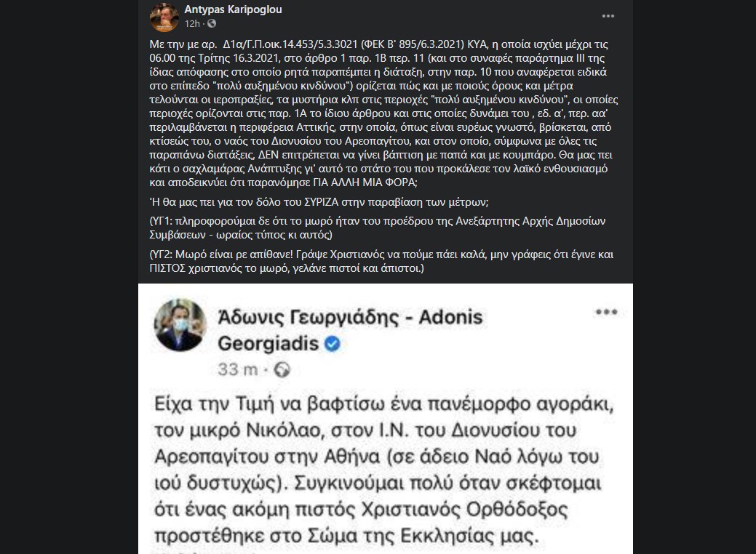Click the 12h post timestamp
Viewport: 756px width, 554px height.
pyautogui.click(x=192, y=24)
